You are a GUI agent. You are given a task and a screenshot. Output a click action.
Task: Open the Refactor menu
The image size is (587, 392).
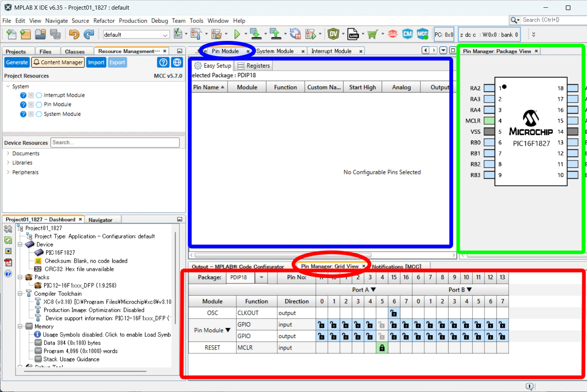pos(104,21)
